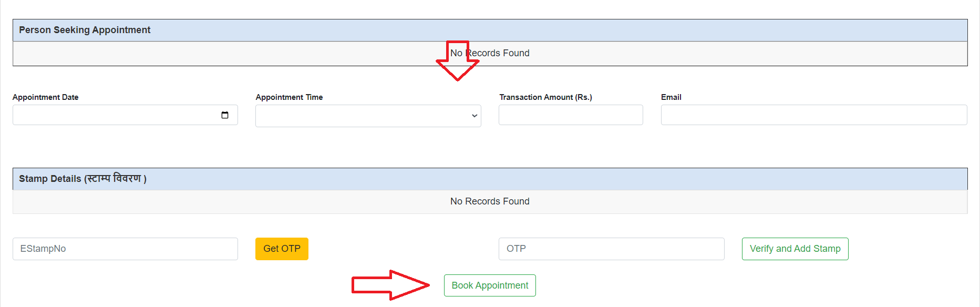Image resolution: width=980 pixels, height=307 pixels.
Task: Click the Appointment Date label
Action: (46, 97)
